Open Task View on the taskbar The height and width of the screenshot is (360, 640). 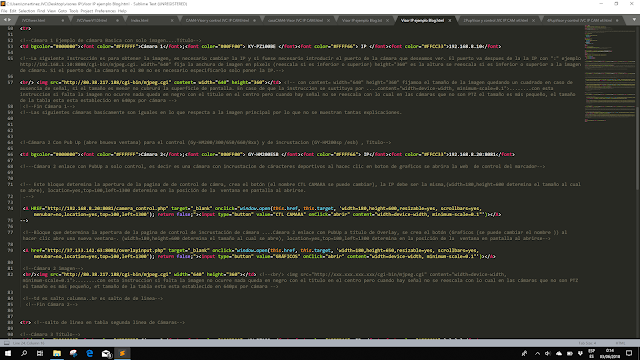pyautogui.click(x=40, y=353)
